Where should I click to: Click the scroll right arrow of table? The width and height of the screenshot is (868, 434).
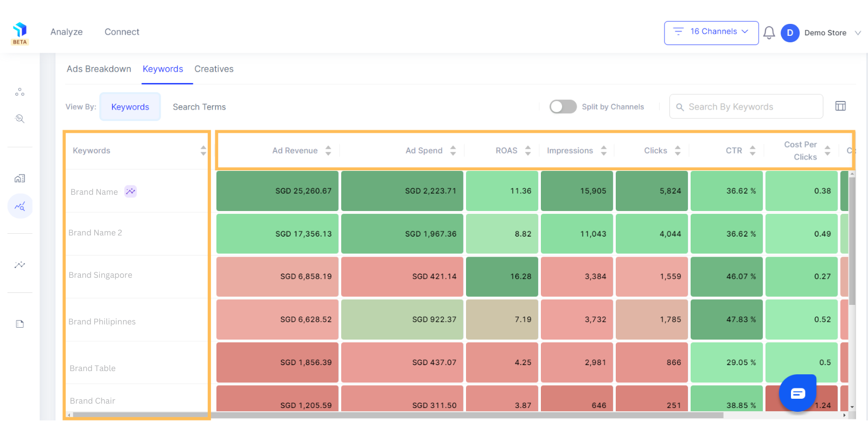pos(845,416)
